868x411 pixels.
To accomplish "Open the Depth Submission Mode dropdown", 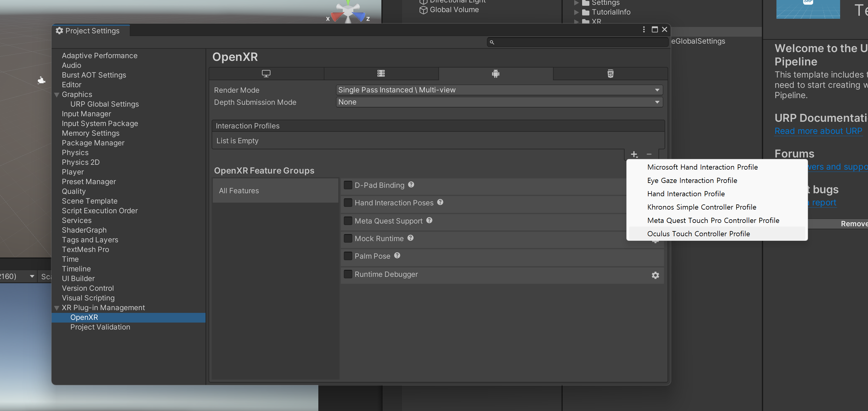I will [x=499, y=102].
